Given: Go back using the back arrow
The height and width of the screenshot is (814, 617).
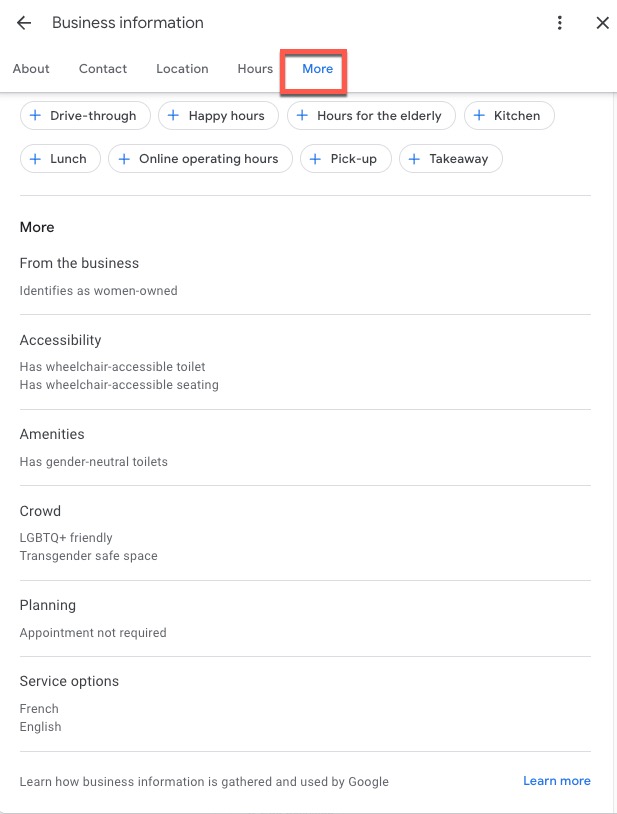Looking at the screenshot, I should (22, 22).
